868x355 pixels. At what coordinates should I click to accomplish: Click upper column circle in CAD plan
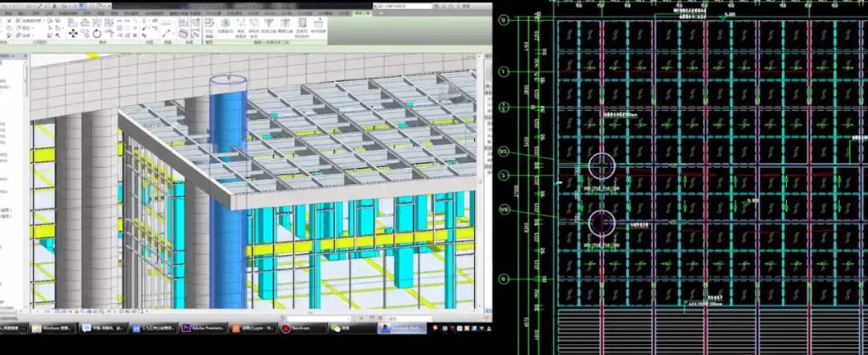[x=602, y=166]
